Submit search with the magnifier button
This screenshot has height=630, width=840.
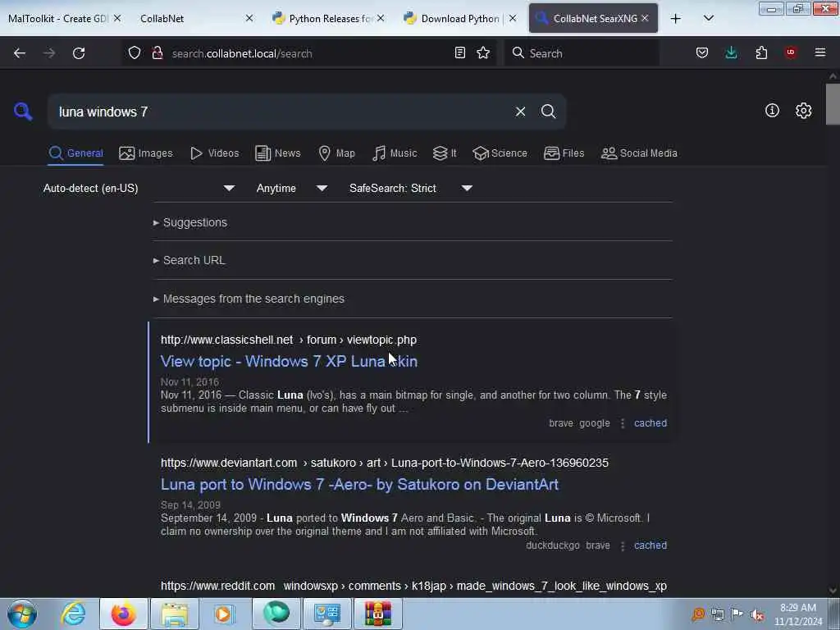[548, 112]
